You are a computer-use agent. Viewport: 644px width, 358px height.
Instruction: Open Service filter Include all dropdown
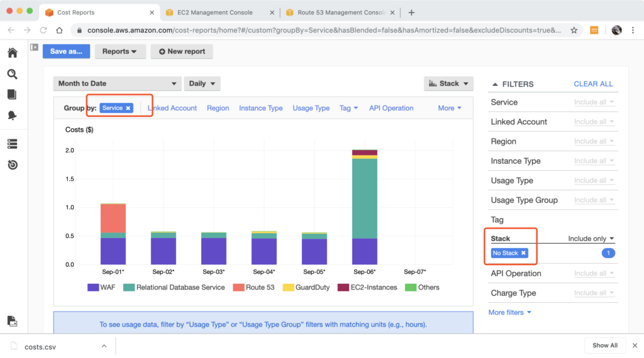594,102
